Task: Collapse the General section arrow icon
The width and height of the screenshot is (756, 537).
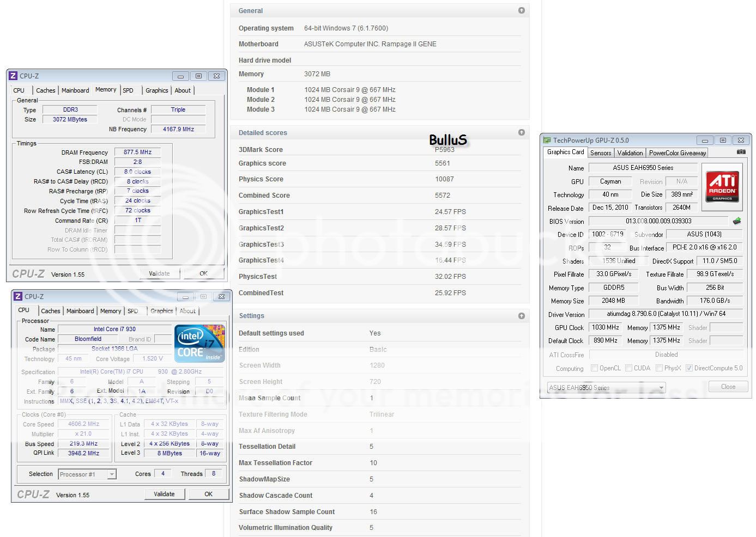Action: pos(522,10)
